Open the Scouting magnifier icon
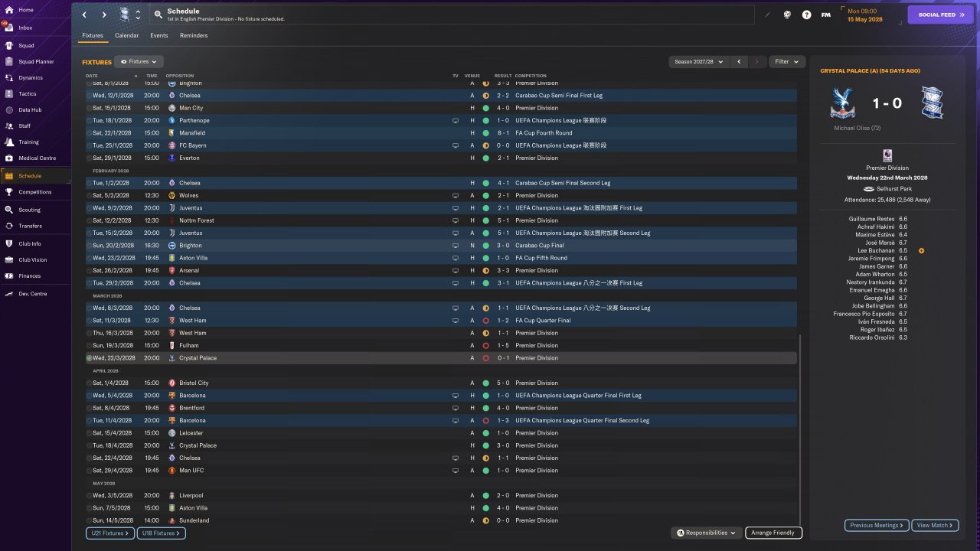980x551 pixels. [x=9, y=210]
